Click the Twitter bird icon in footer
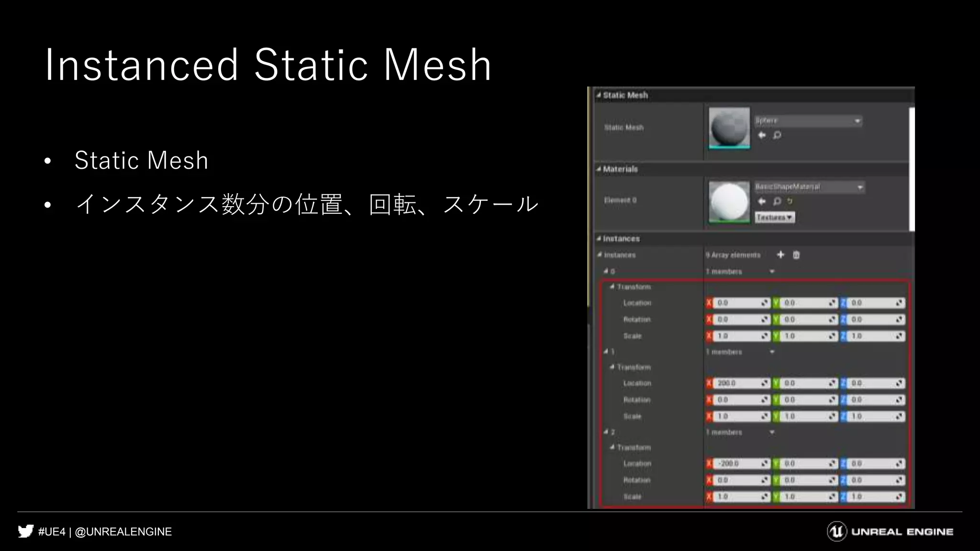 pyautogui.click(x=26, y=531)
